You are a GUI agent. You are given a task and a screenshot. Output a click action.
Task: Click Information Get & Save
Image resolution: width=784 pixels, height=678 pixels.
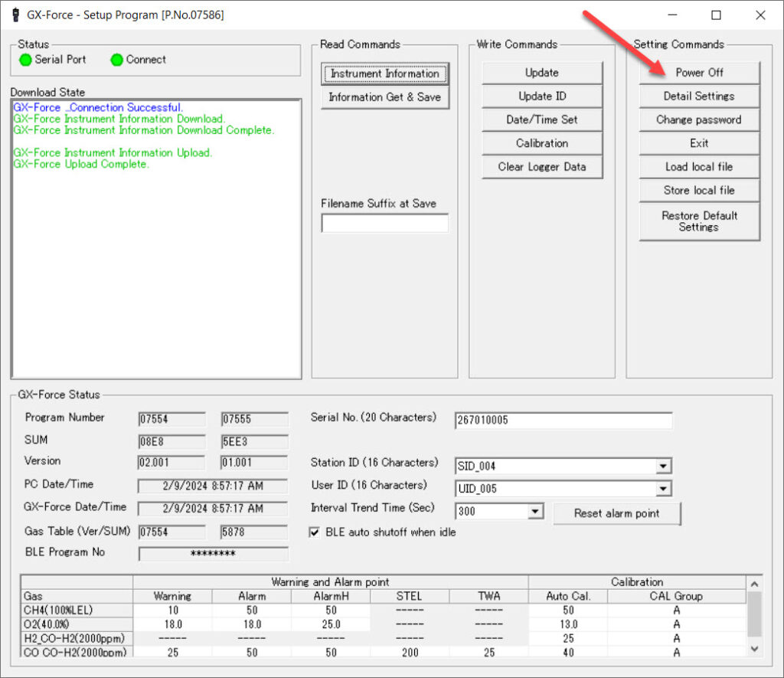coord(384,97)
